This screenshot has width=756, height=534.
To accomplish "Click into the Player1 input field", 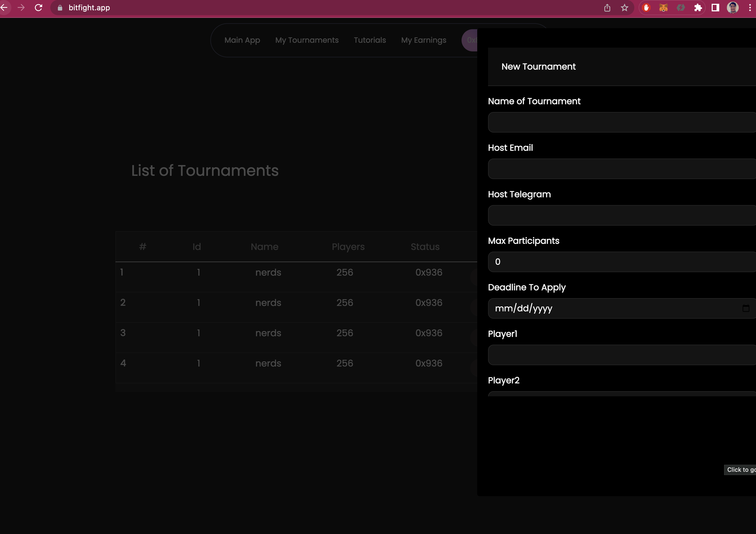I will pos(621,355).
